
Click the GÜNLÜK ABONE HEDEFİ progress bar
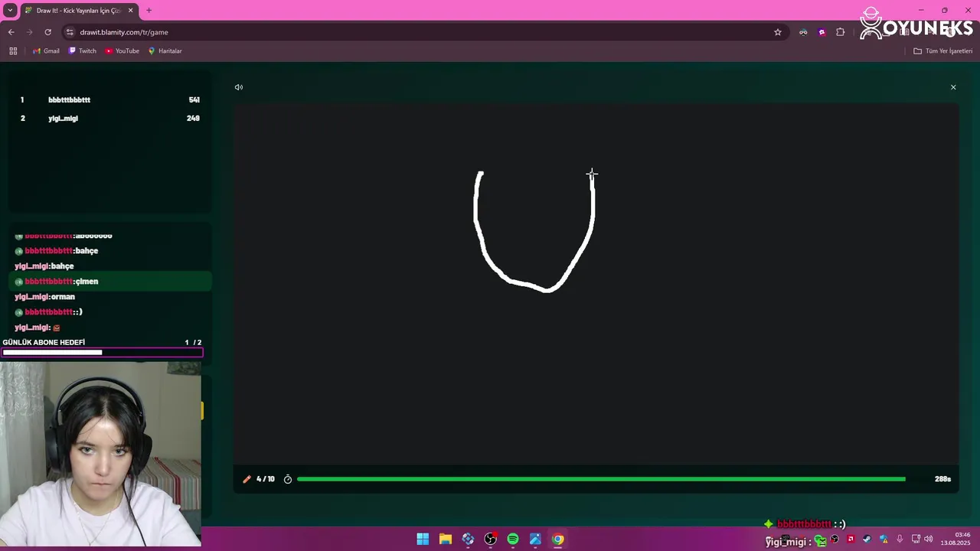[103, 353]
